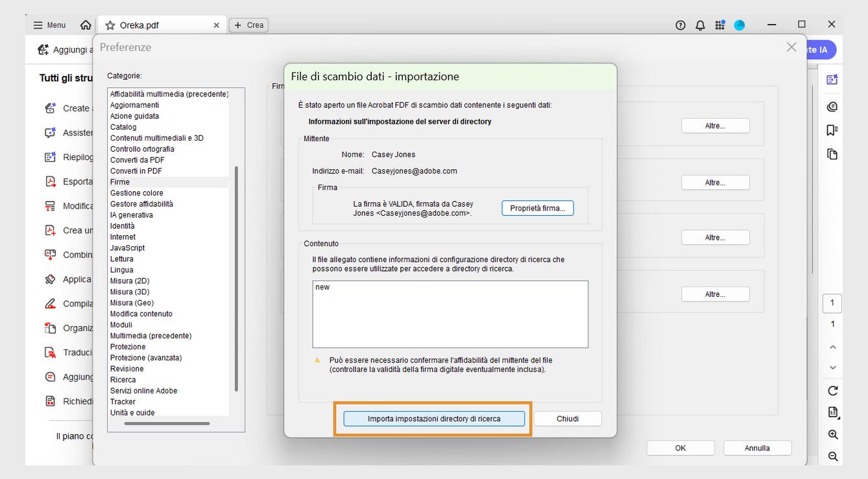Click the Aggiungi toolbar icon at the top left

[43, 50]
